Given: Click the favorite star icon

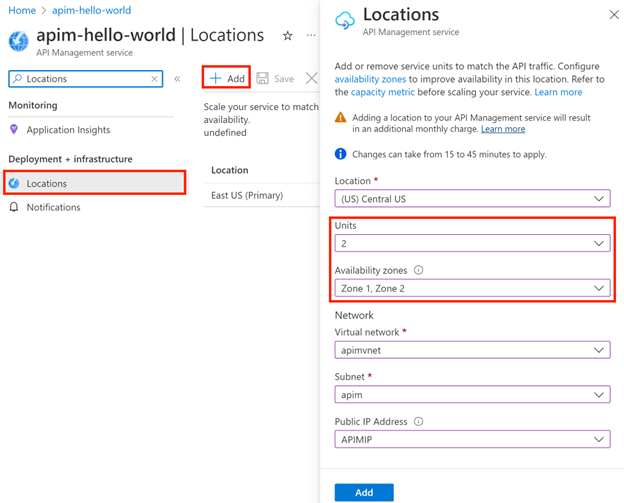Looking at the screenshot, I should (288, 36).
